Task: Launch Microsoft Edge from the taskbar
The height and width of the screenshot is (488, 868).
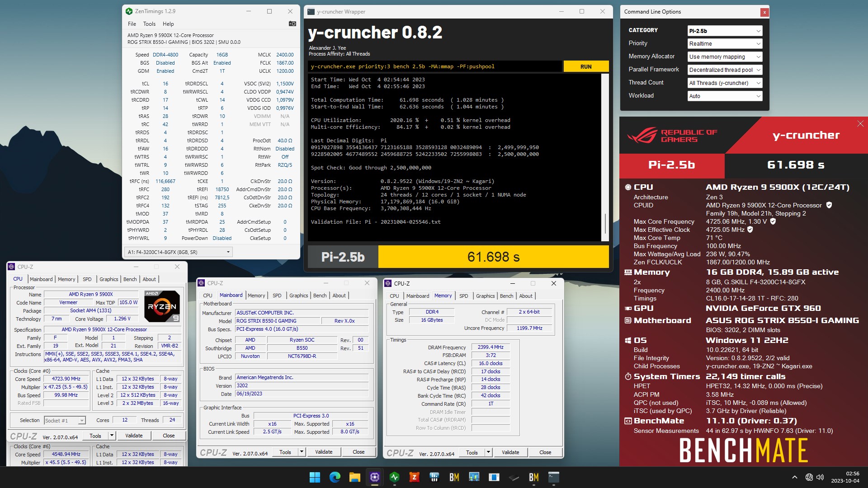Action: [335, 477]
